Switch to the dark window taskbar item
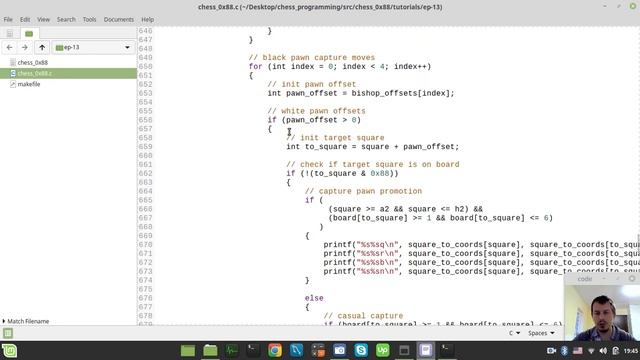Screen dimensions: 640x360 [x=404, y=351]
